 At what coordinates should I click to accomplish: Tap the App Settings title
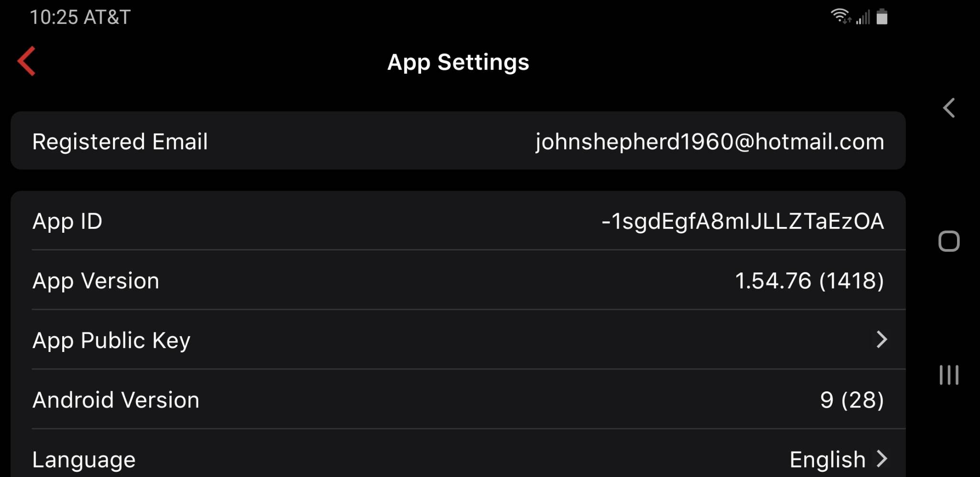[x=458, y=62]
